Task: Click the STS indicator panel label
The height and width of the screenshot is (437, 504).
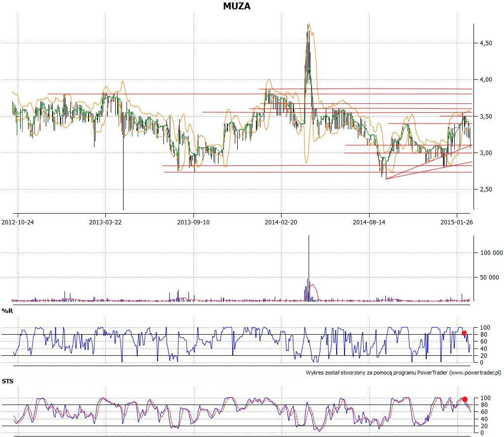Action: point(8,381)
